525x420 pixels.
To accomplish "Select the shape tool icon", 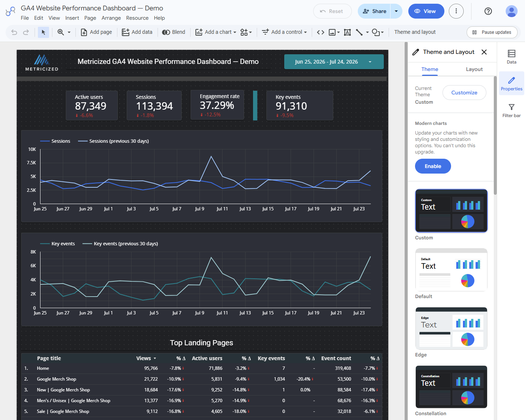I will 376,32.
